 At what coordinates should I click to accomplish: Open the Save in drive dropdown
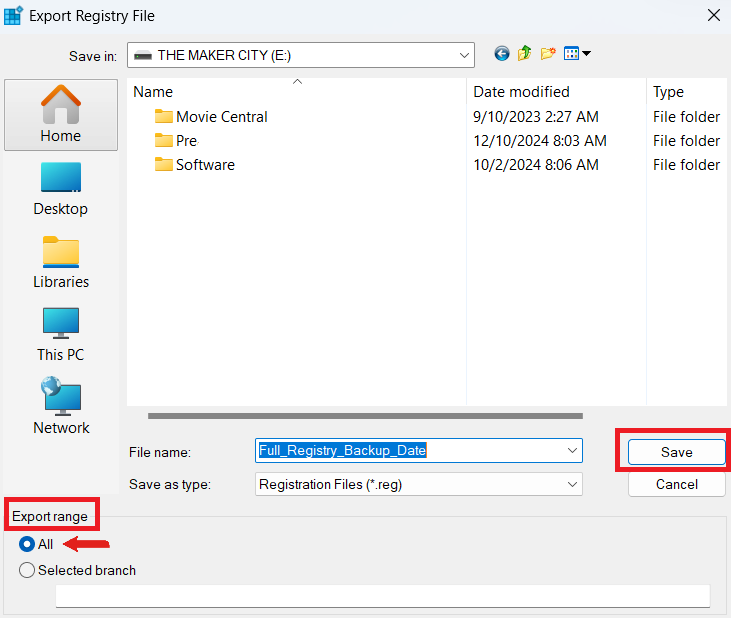pyautogui.click(x=301, y=55)
